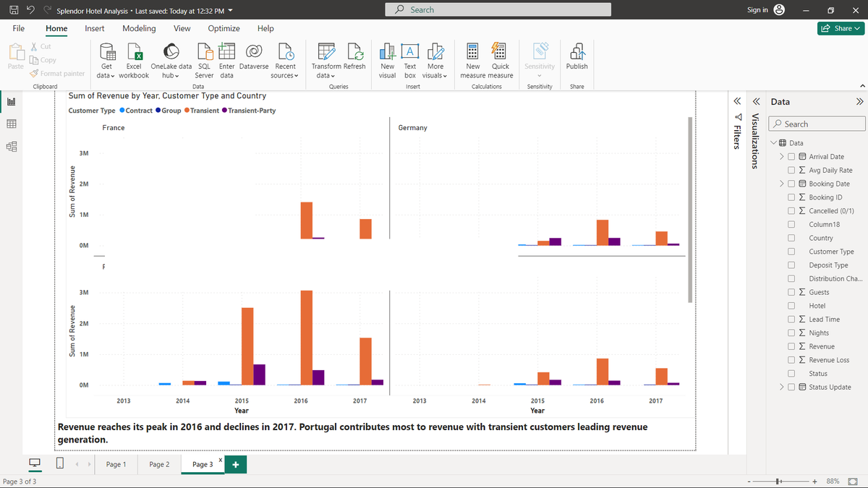868x488 pixels.
Task: Switch to Report view in left sidebar
Action: 11,102
